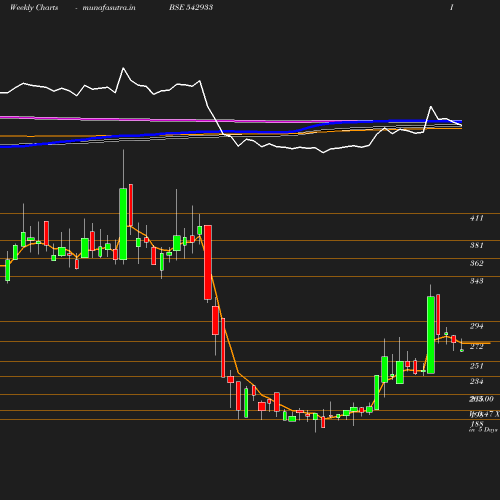This screenshot has width=500, height=500.
Task: Select the 362 price level label
Action: (477, 263)
